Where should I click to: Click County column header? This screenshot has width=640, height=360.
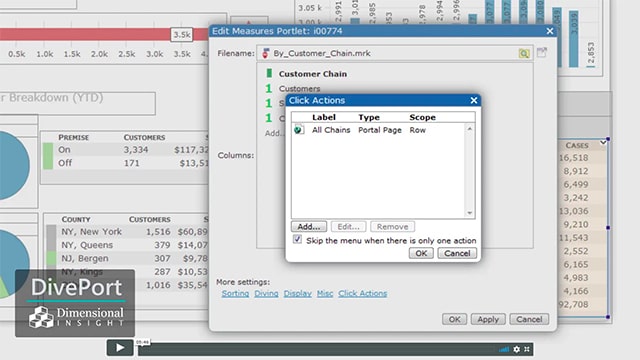tap(76, 220)
